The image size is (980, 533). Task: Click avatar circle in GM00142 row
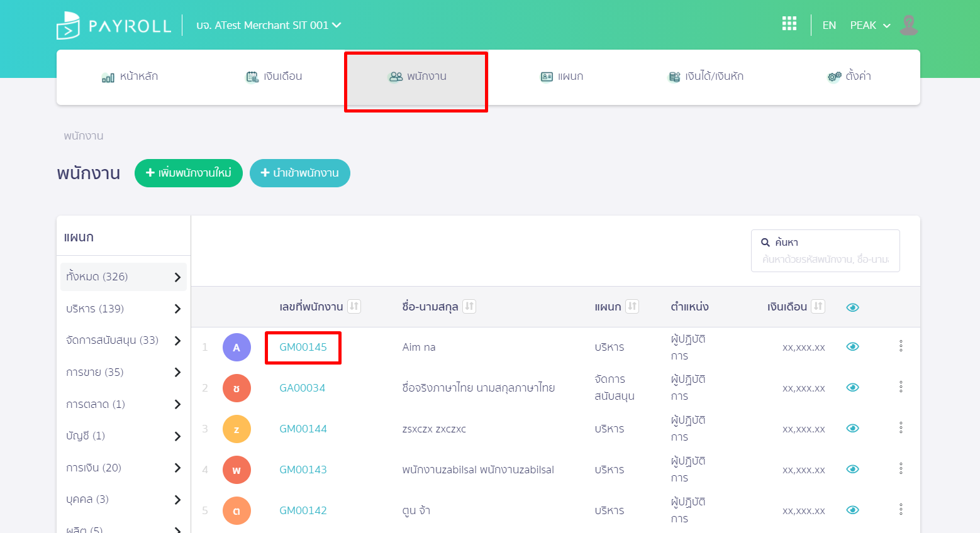[x=237, y=510]
